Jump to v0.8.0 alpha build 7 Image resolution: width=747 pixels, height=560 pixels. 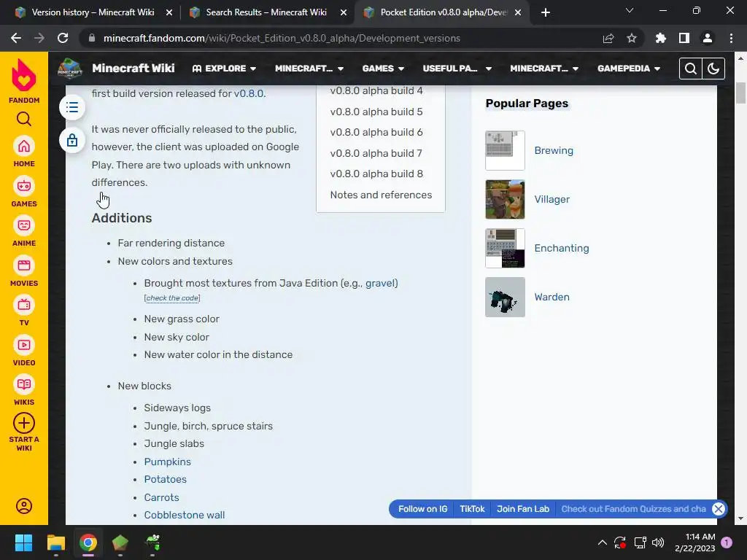[376, 153]
